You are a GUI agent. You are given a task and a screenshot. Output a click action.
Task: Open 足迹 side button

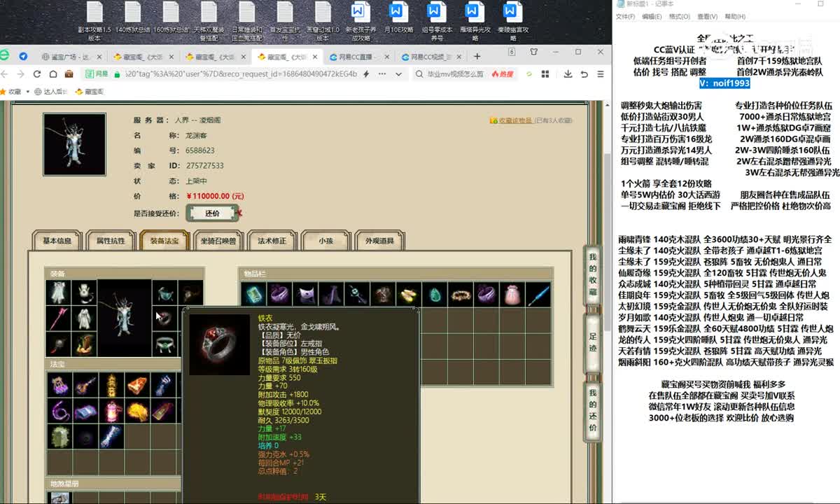[x=592, y=342]
